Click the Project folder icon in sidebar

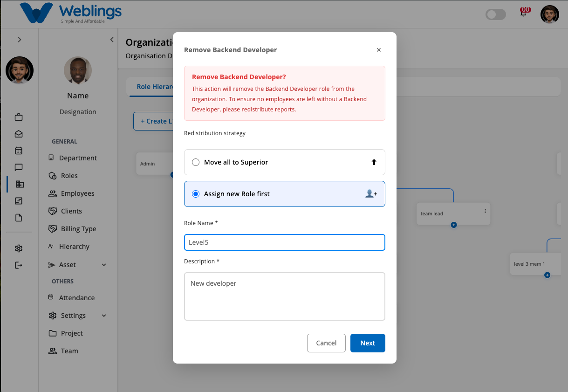click(x=53, y=333)
